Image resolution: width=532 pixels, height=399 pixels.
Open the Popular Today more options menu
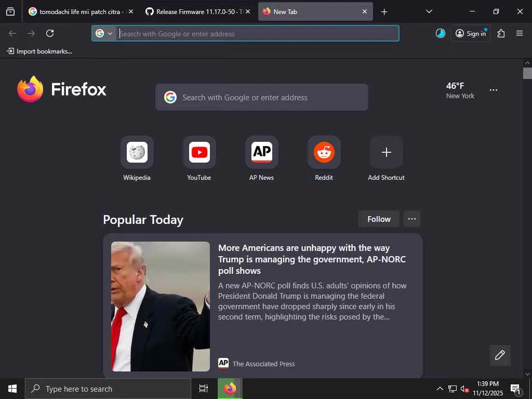pyautogui.click(x=412, y=219)
